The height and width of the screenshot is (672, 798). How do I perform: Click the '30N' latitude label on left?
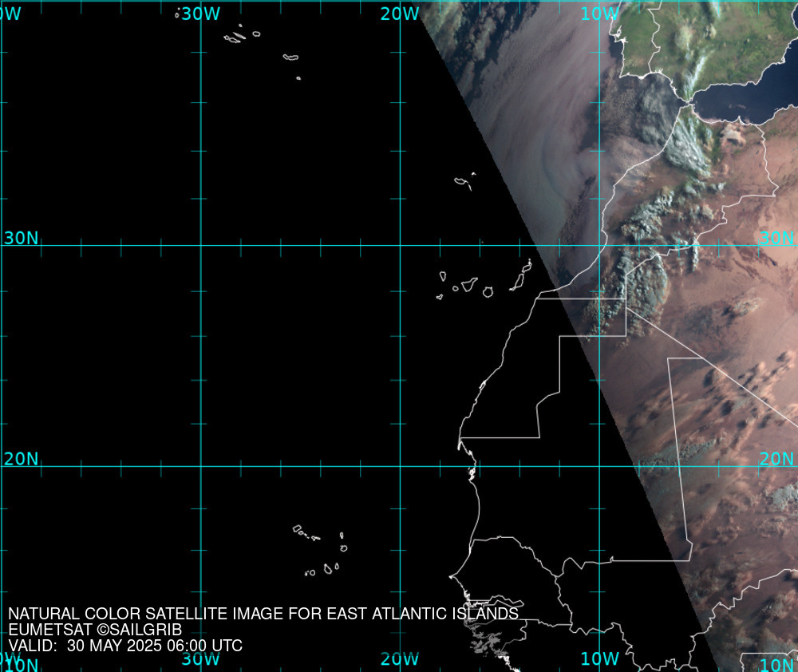[22, 238]
